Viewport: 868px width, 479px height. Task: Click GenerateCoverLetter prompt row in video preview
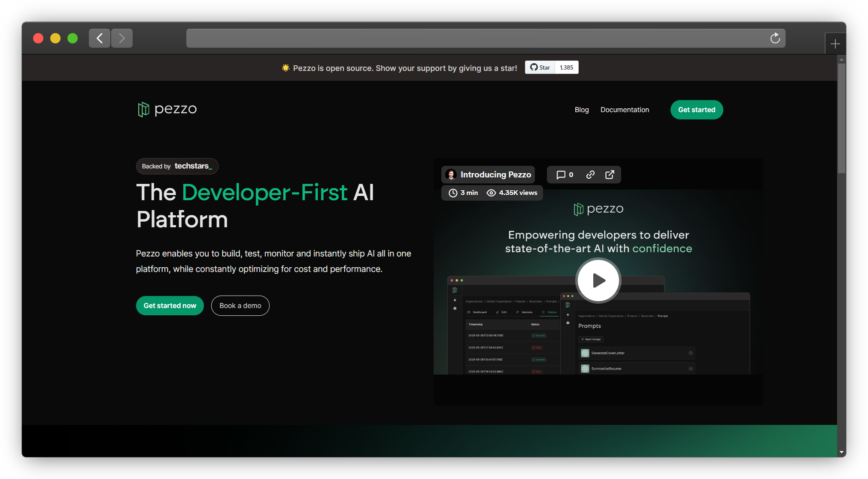point(637,353)
